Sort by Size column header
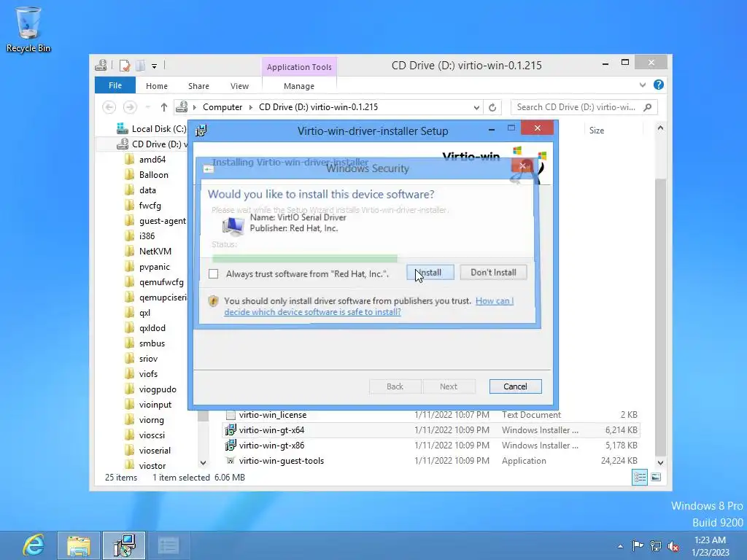Image resolution: width=747 pixels, height=560 pixels. tap(597, 131)
